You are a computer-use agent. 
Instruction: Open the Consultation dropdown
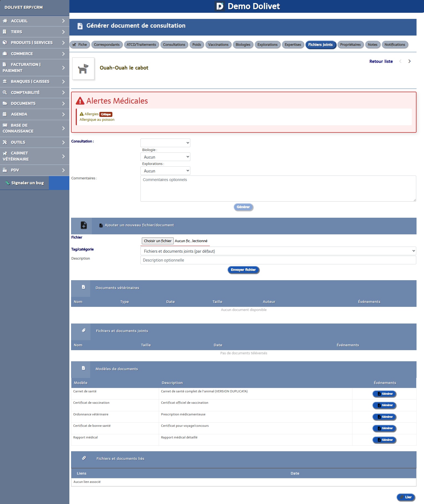tap(165, 143)
